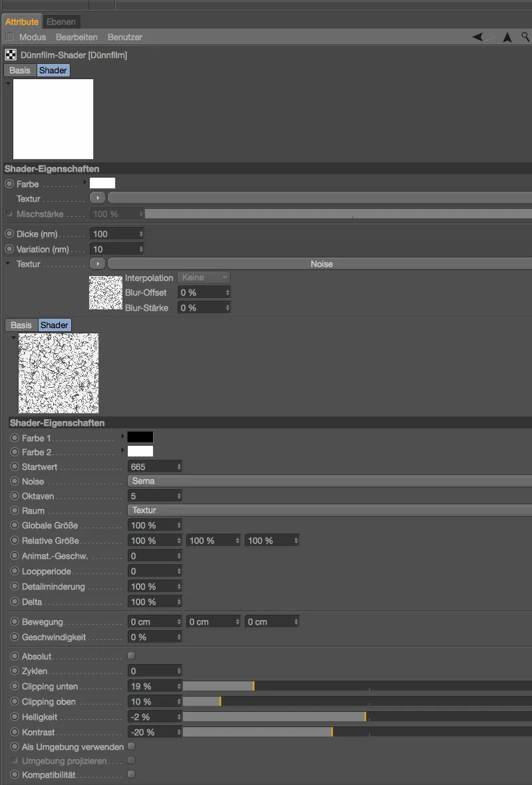Toggle the Noise parameter animation dot
This screenshot has width=532, height=785.
coord(15,481)
